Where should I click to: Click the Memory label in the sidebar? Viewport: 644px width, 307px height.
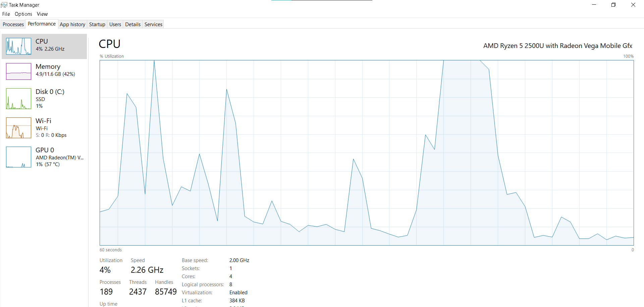pyautogui.click(x=48, y=66)
